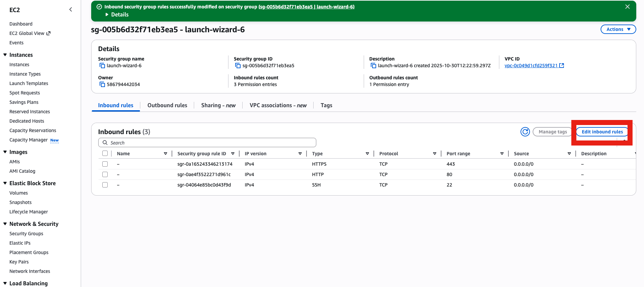The image size is (644, 287).
Task: Collapse the Instances section in sidebar
Action: coord(5,55)
